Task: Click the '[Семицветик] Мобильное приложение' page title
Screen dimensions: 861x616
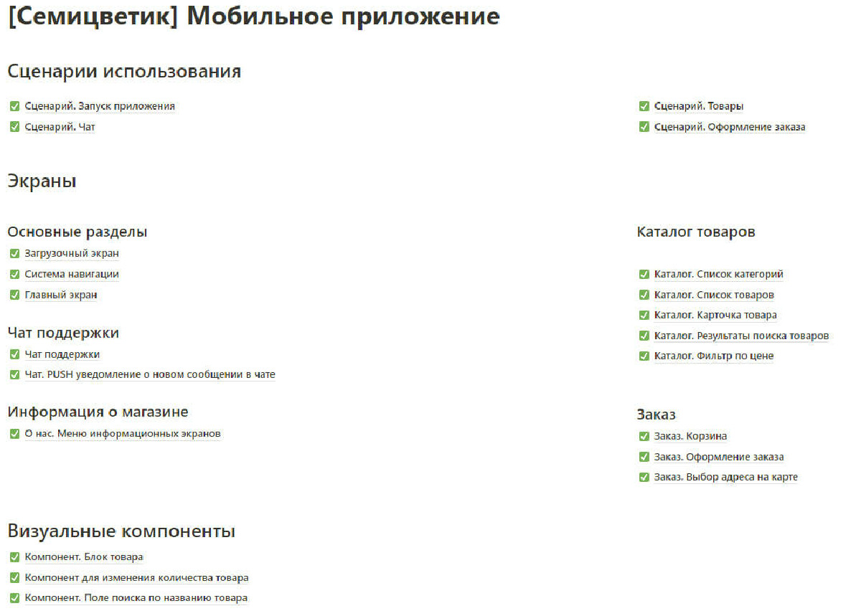Action: (x=253, y=17)
